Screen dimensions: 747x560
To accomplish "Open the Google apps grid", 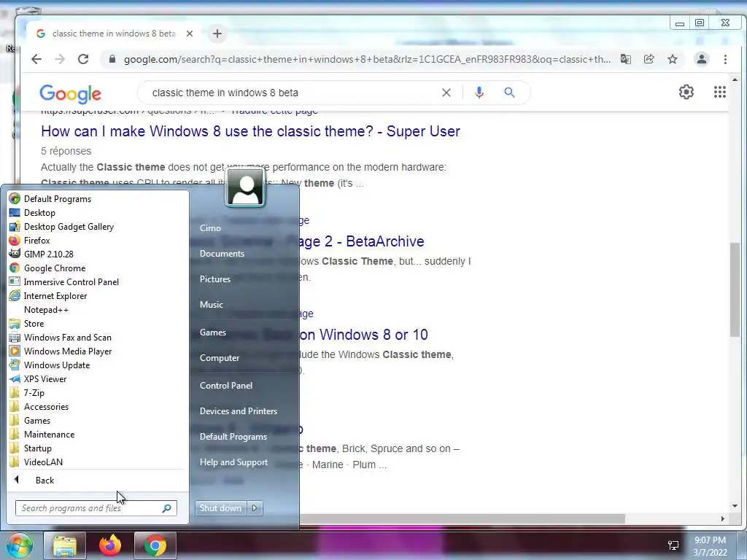I will click(720, 92).
